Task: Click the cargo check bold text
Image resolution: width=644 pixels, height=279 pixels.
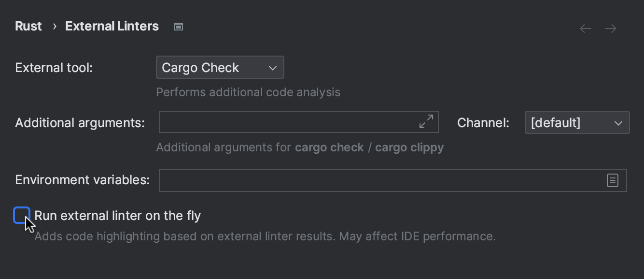Action: [329, 147]
